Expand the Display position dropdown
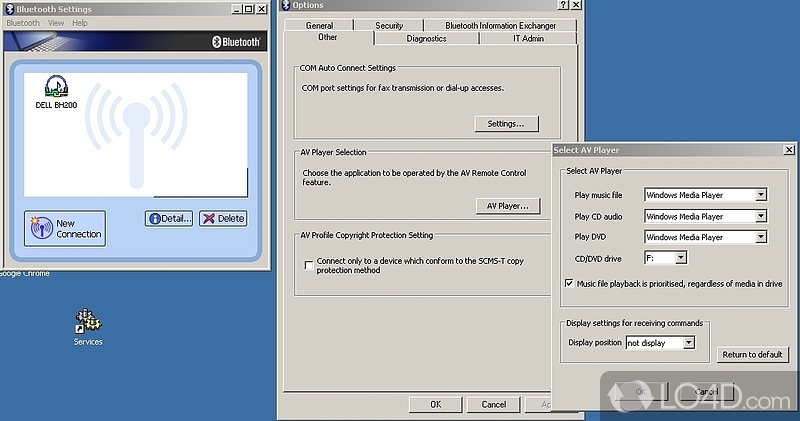The width and height of the screenshot is (800, 421). pyautogui.click(x=689, y=343)
